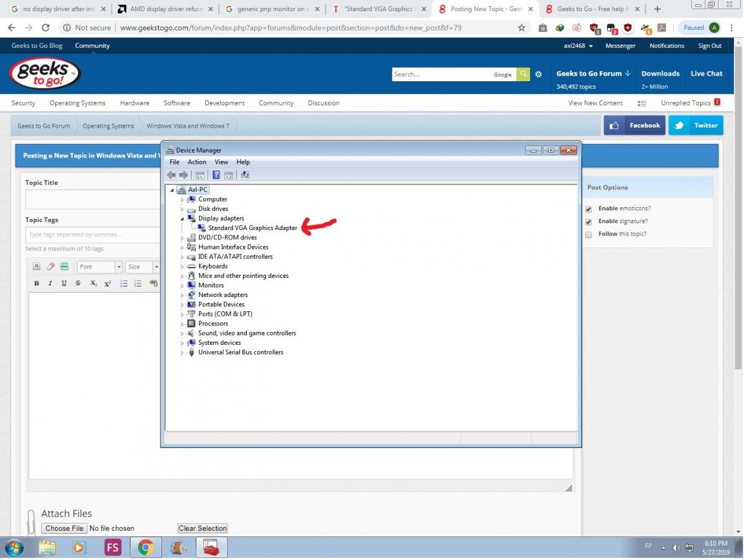Collapse the Axl-PC root node
The width and height of the screenshot is (744, 560).
pyautogui.click(x=172, y=190)
